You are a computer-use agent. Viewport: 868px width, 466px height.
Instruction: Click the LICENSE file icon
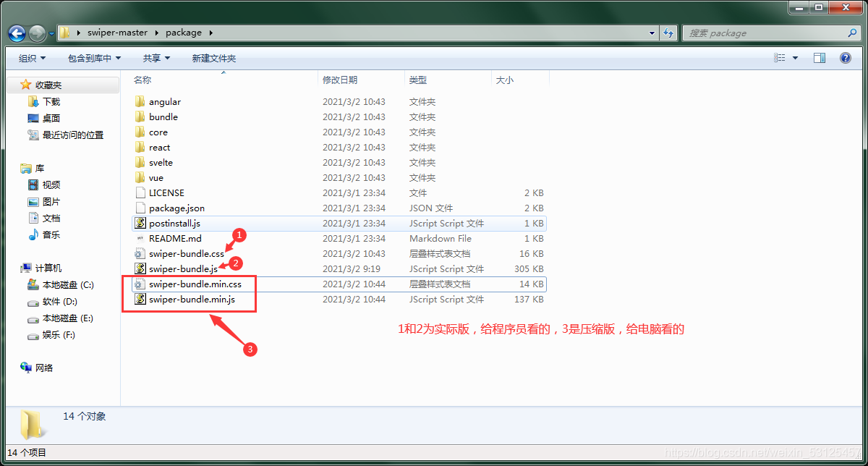pos(140,193)
